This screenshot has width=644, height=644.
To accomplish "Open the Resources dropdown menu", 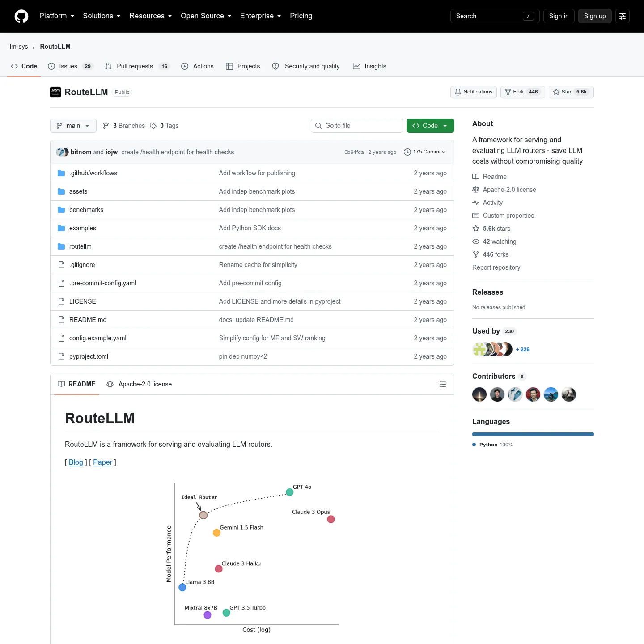I will [x=151, y=16].
